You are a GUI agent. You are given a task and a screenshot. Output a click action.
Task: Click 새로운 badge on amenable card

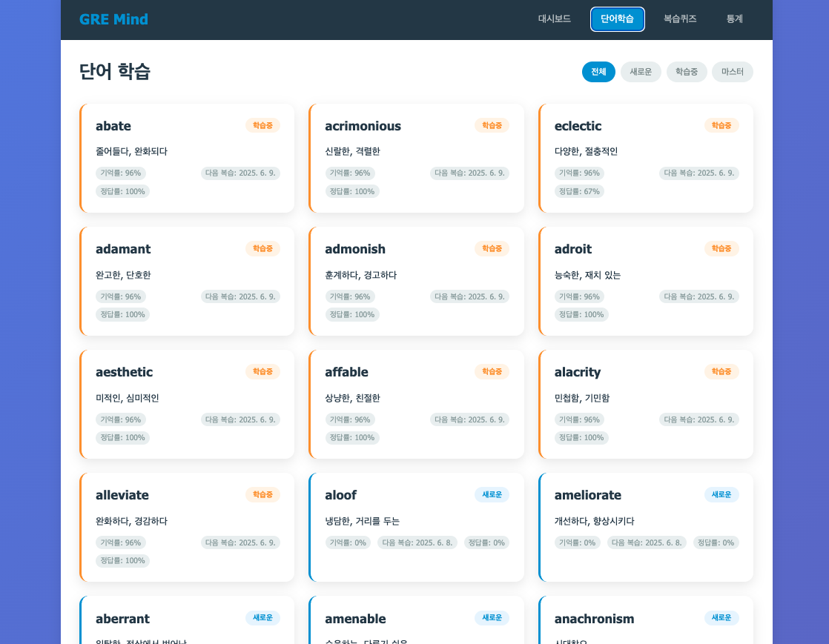coord(492,617)
